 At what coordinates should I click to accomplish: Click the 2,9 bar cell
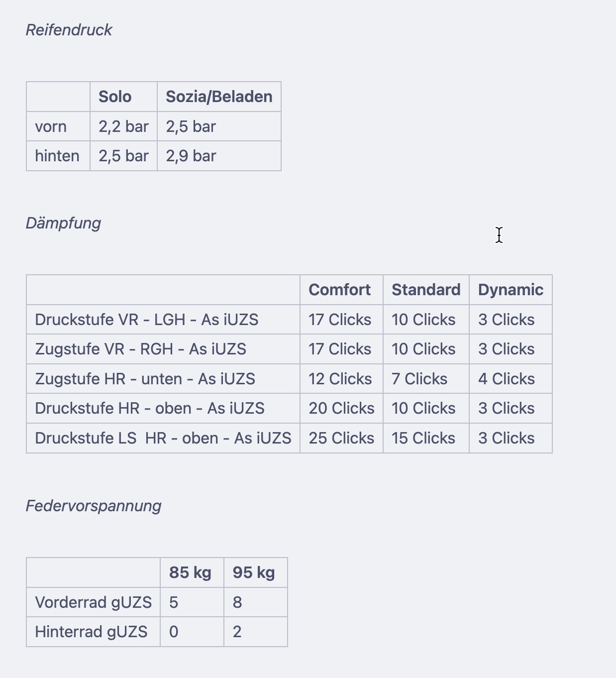(191, 156)
